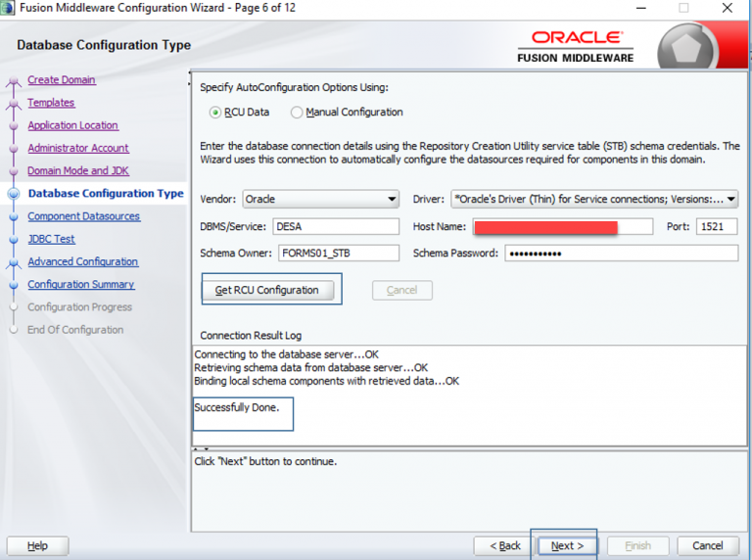Click 'Binding local schema components' log line
Screen dimensions: 752x560
[327, 381]
